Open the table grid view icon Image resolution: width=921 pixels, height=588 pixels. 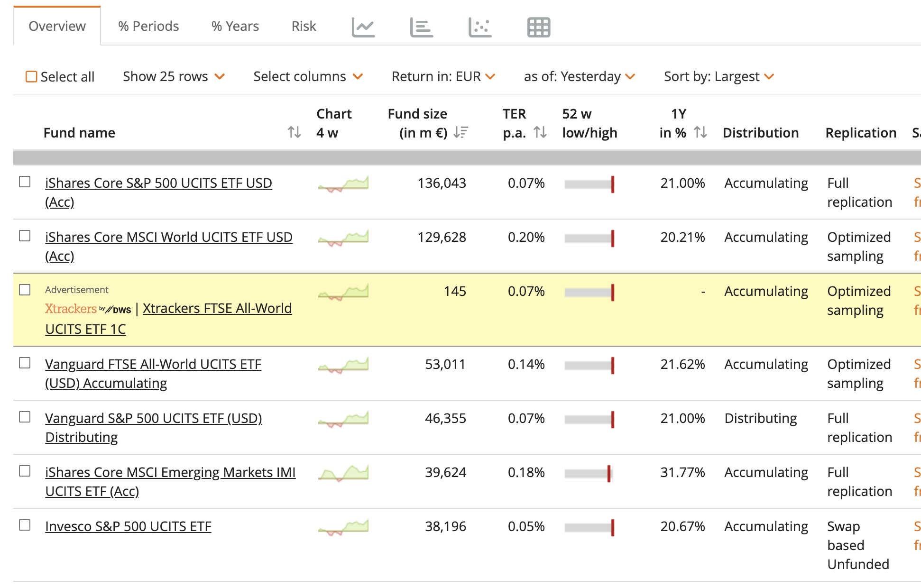(539, 27)
